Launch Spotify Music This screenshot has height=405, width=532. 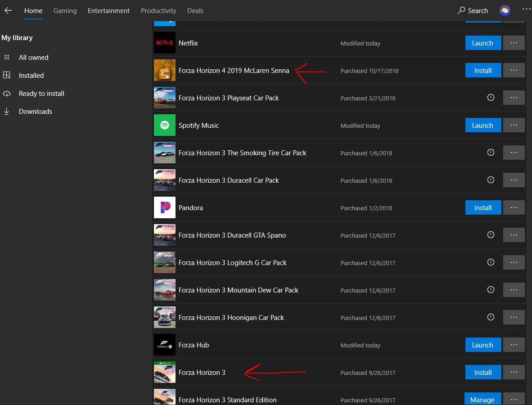[x=483, y=125]
